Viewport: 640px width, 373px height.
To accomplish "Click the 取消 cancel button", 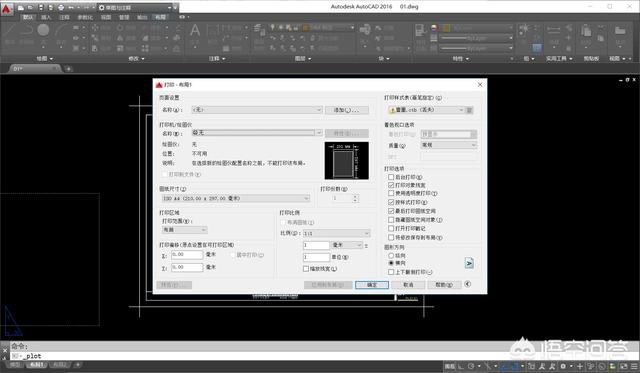I will [x=408, y=285].
